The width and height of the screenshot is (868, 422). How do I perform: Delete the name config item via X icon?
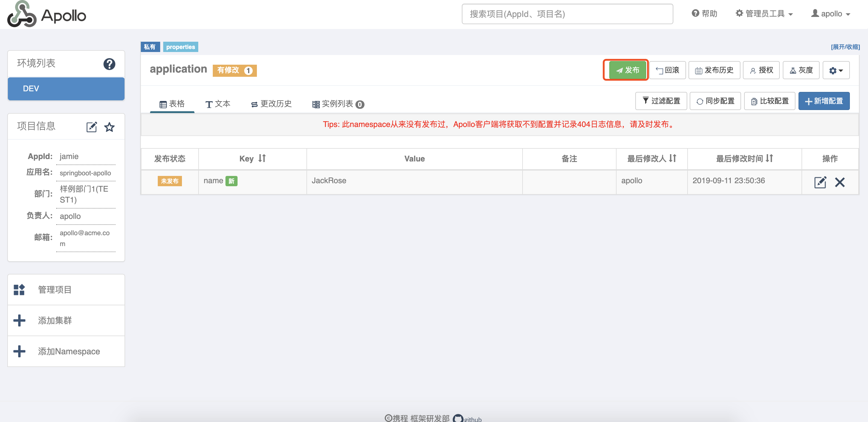(x=840, y=182)
